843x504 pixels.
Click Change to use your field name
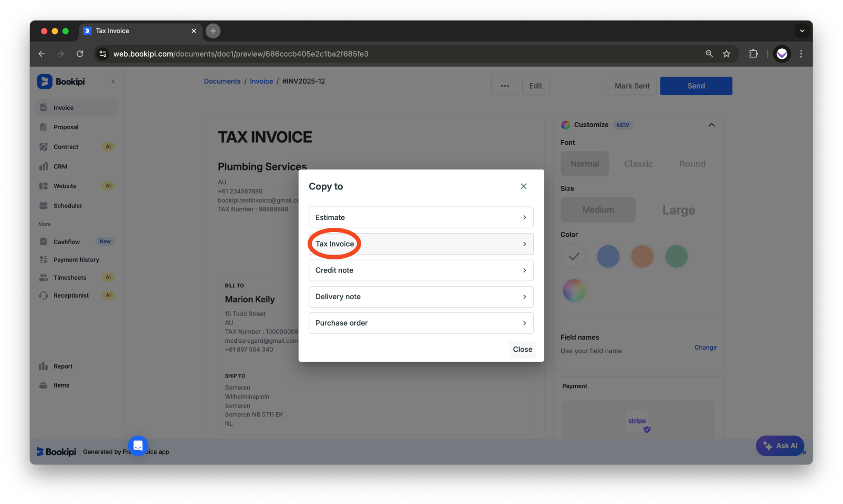[x=705, y=347]
